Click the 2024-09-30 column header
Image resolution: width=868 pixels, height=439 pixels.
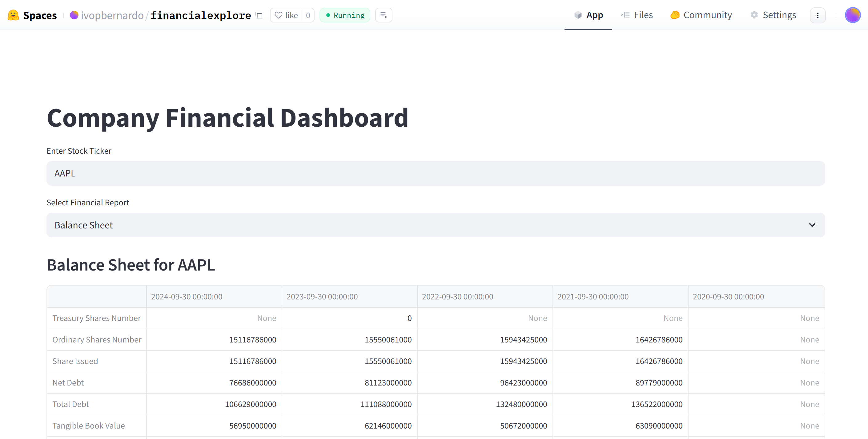coord(187,297)
